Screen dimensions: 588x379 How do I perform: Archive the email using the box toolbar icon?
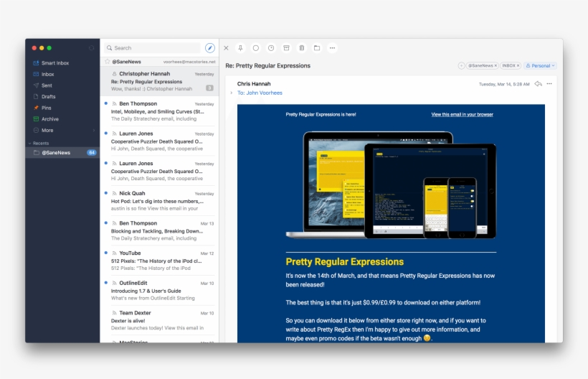[286, 48]
